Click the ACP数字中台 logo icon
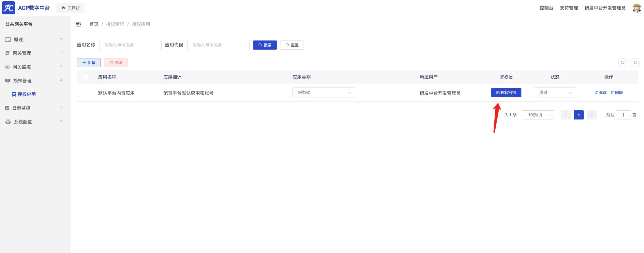 [x=8, y=8]
